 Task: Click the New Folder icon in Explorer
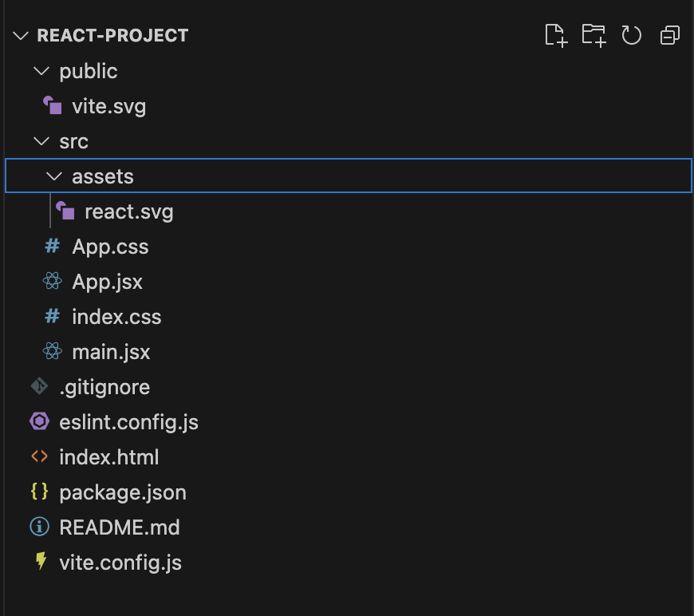click(x=593, y=35)
